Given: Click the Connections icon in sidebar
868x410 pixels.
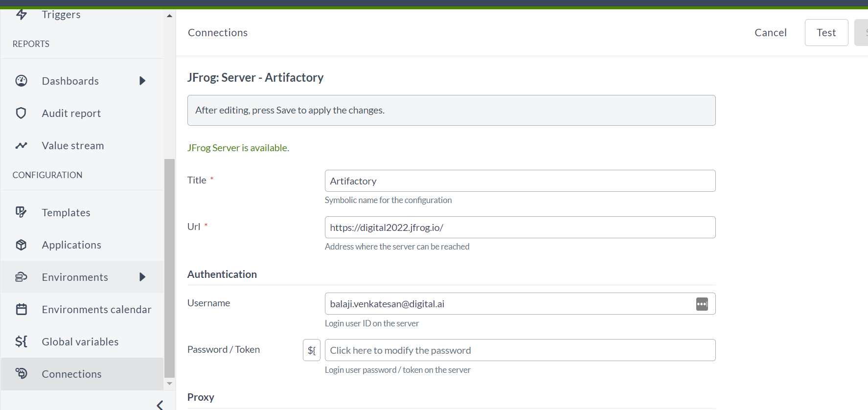Looking at the screenshot, I should pyautogui.click(x=21, y=374).
